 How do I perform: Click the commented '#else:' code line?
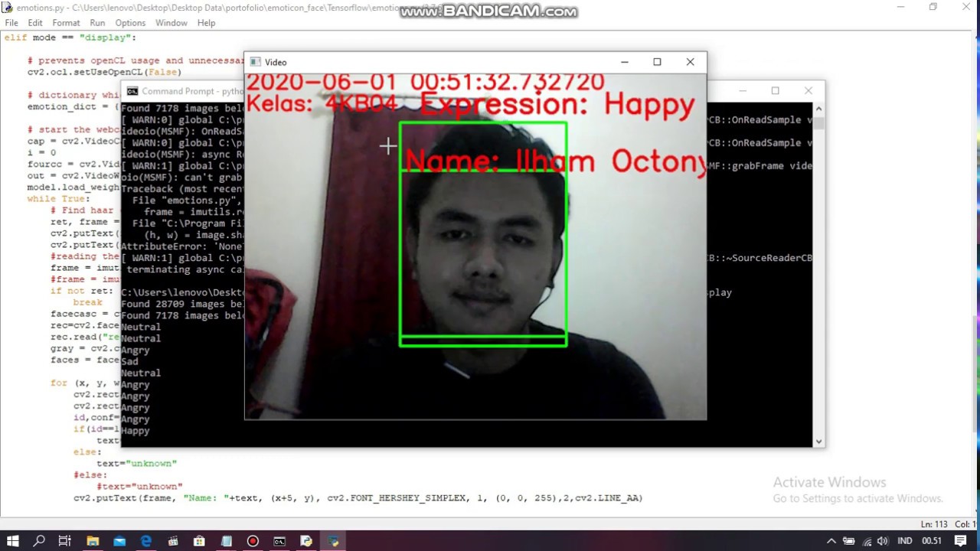coord(90,474)
